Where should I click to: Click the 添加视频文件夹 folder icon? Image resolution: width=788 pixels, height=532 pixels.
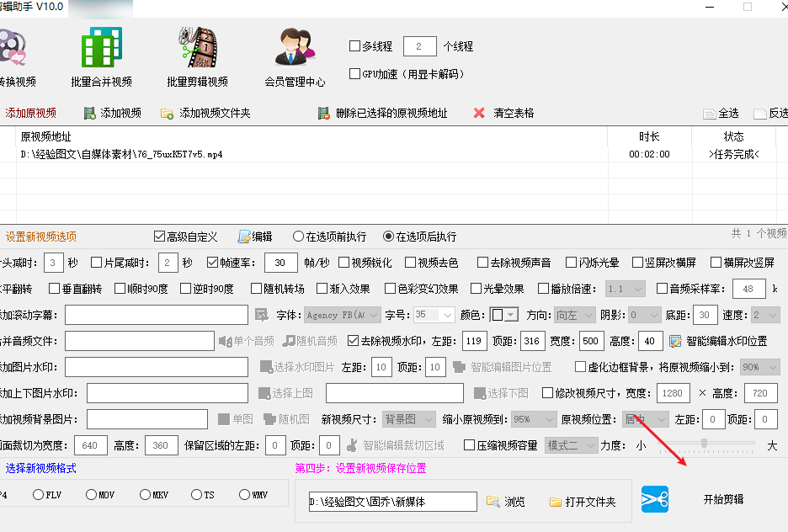pos(167,113)
